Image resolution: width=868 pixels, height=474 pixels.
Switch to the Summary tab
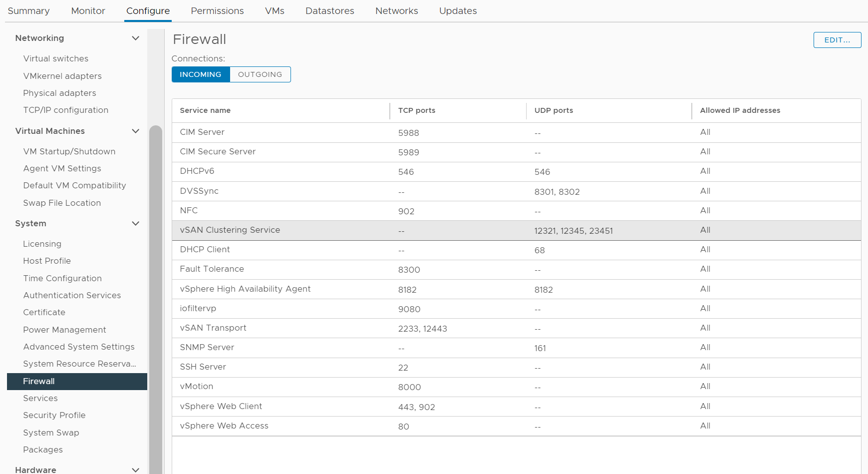(x=28, y=11)
